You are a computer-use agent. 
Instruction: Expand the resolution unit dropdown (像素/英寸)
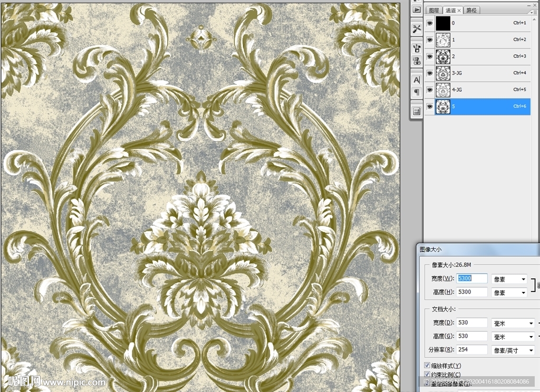[513, 350]
